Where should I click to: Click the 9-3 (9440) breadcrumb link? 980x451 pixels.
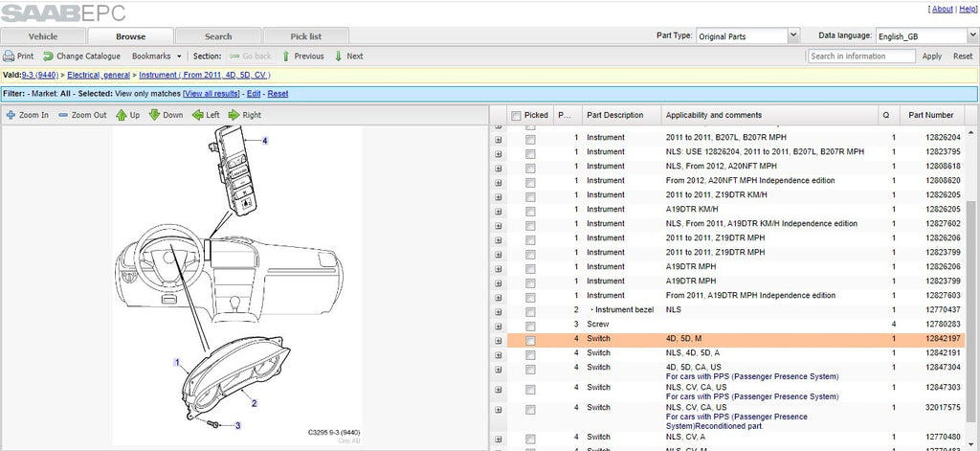40,75
